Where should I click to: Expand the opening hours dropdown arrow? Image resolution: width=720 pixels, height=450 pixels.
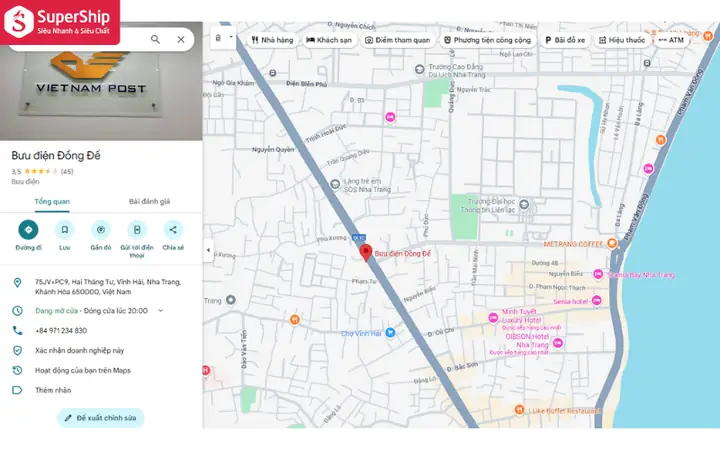(x=161, y=310)
